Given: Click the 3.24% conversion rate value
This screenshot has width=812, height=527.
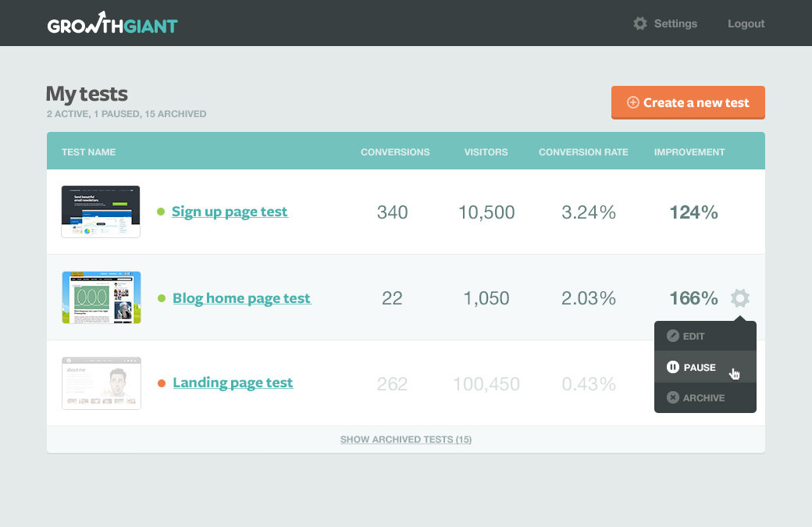Looking at the screenshot, I should click(x=589, y=212).
